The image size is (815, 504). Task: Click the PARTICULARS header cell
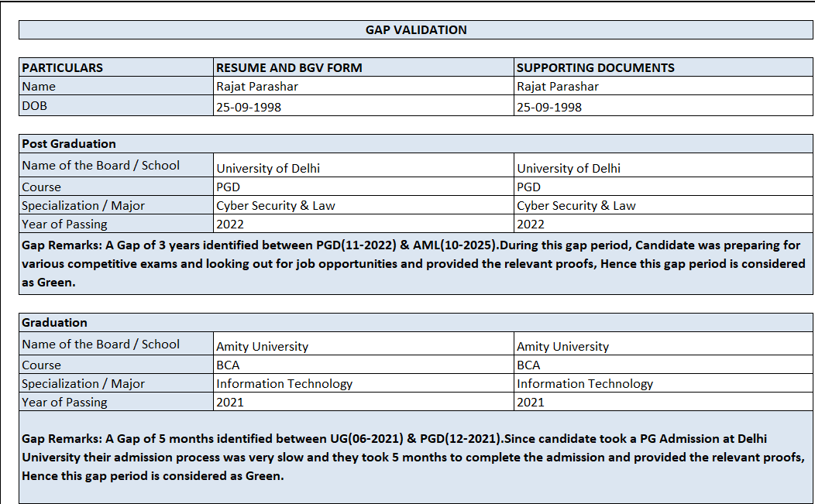pos(116,67)
